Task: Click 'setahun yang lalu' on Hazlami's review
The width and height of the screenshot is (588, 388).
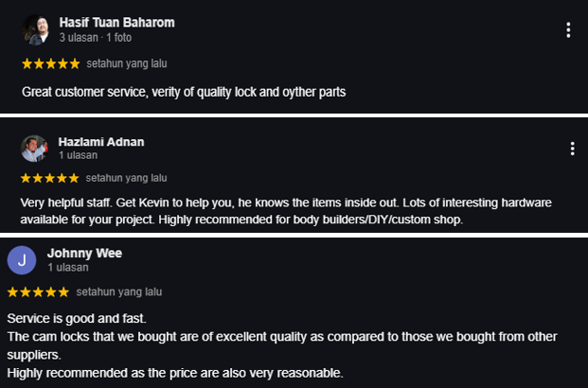Action: 126,178
